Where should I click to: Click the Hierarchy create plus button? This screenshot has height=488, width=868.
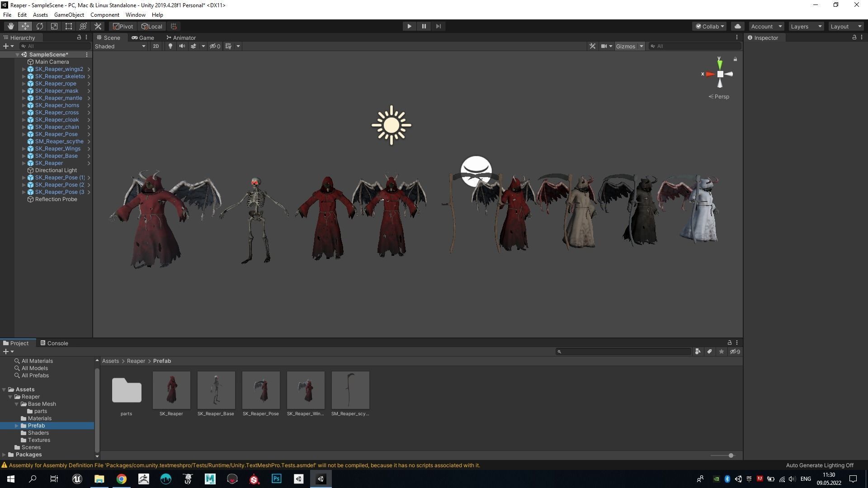point(8,46)
